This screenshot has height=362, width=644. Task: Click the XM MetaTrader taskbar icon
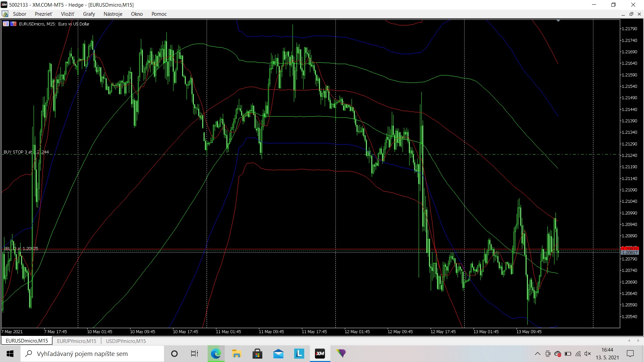point(320,354)
